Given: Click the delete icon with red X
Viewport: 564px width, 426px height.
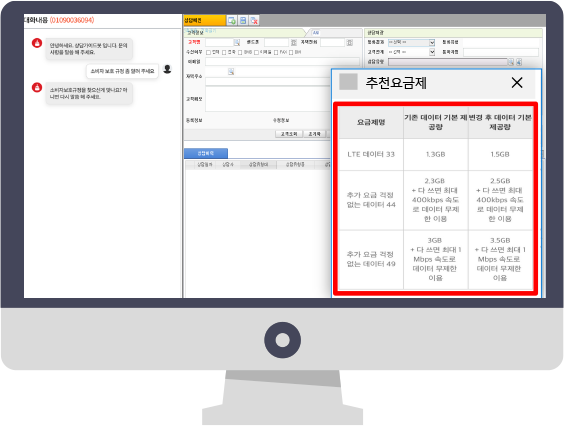Looking at the screenshot, I should [254, 21].
